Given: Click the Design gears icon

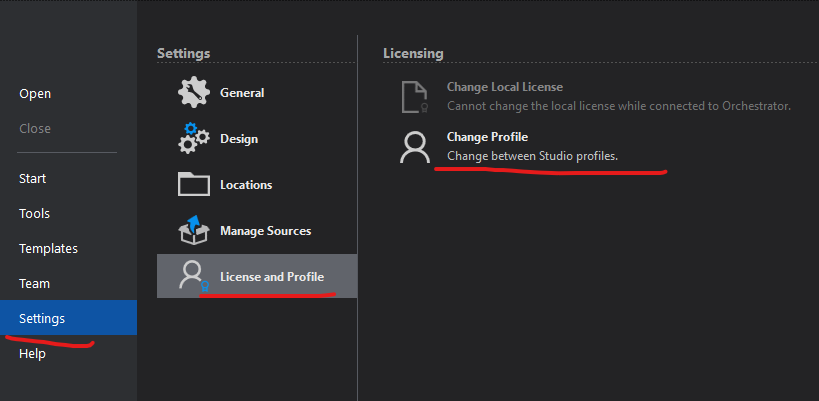Looking at the screenshot, I should pyautogui.click(x=194, y=138).
